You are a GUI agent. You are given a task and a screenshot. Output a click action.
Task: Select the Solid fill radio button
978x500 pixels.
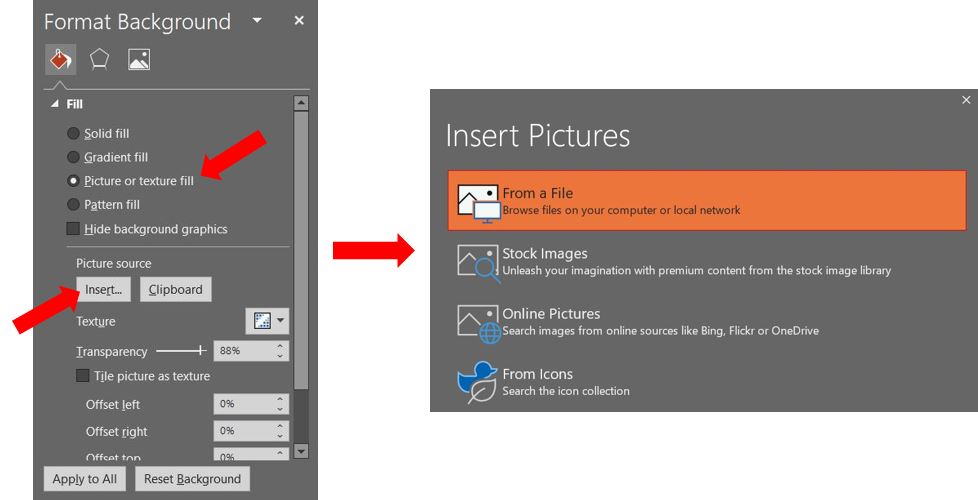(73, 133)
